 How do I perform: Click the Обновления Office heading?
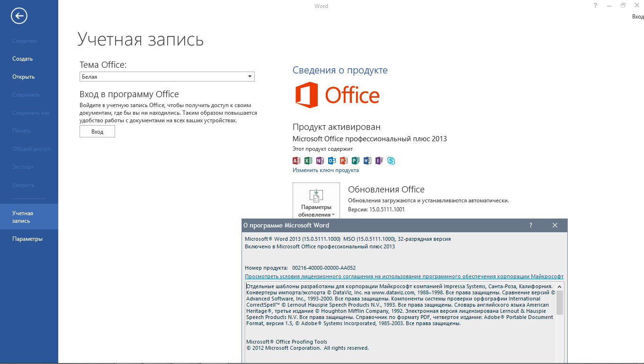pos(386,189)
